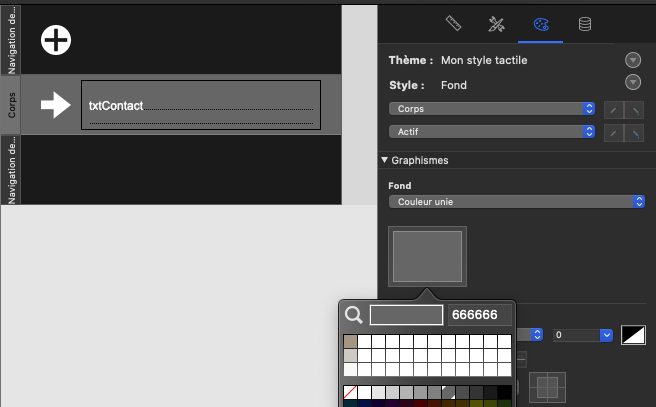Open the Thème options arrow menu
Viewport: 656px width, 407px height.
(x=632, y=60)
